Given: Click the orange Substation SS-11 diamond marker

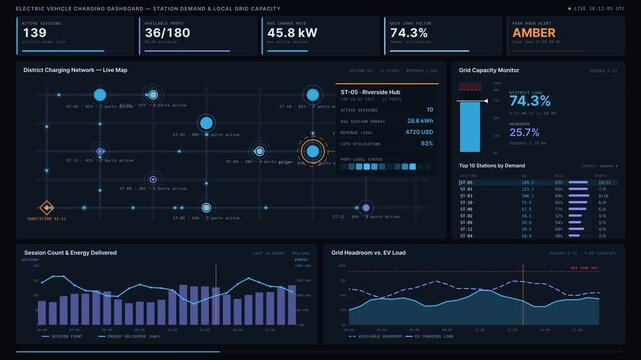Looking at the screenshot, I should pos(47,208).
